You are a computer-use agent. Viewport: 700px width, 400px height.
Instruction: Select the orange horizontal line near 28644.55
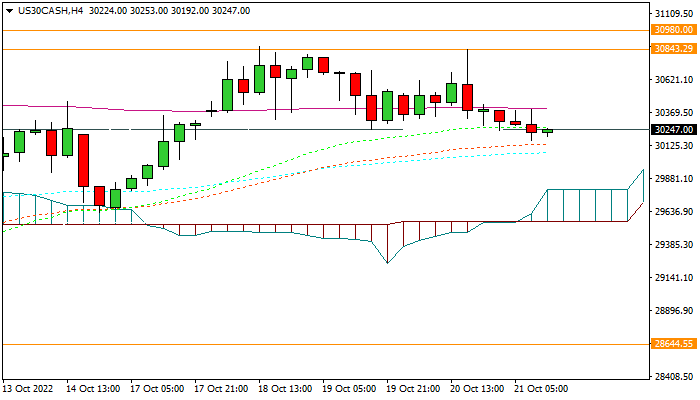[x=300, y=343]
